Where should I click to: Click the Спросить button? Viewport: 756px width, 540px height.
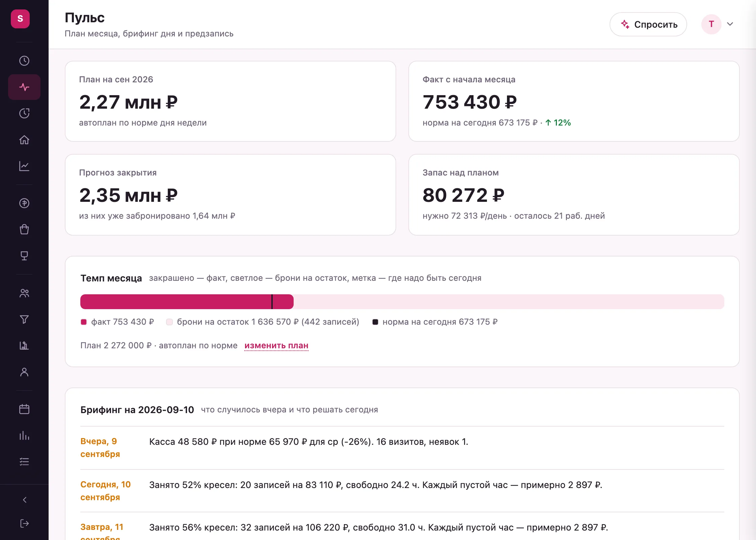click(x=648, y=24)
